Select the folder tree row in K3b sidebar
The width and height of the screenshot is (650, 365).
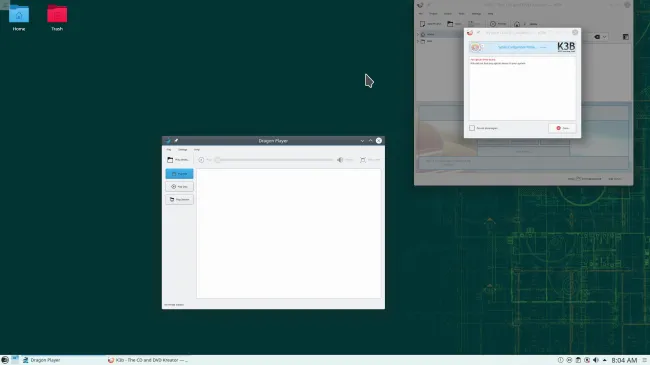click(440, 41)
